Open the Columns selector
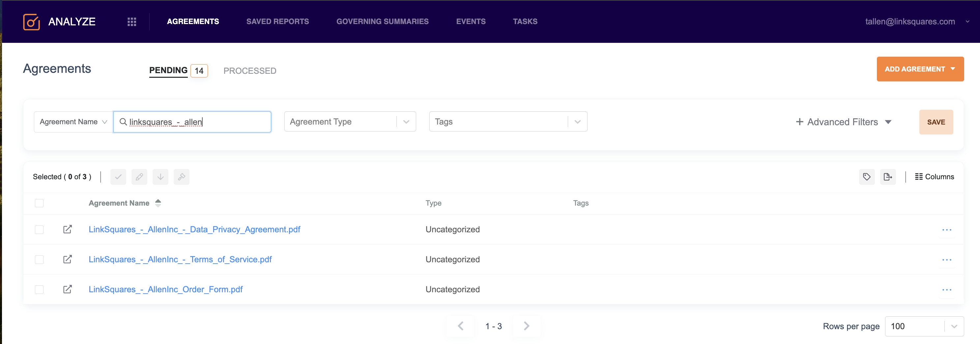This screenshot has height=344, width=980. point(934,177)
